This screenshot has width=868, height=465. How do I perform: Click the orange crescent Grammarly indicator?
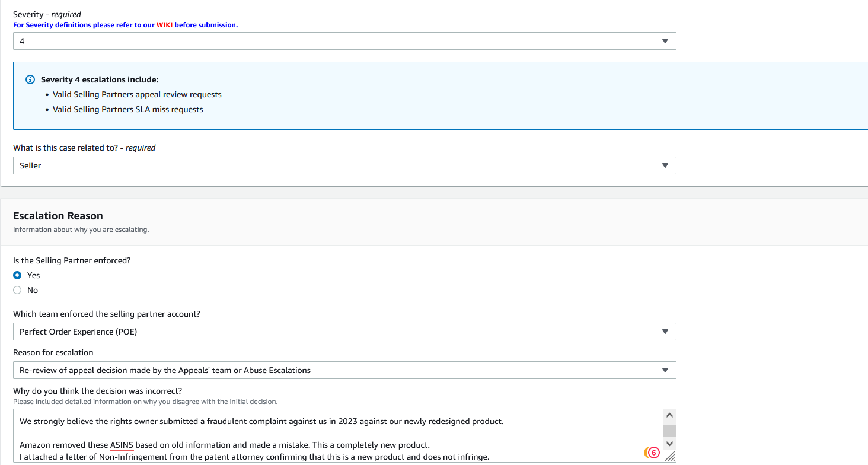[x=647, y=453]
